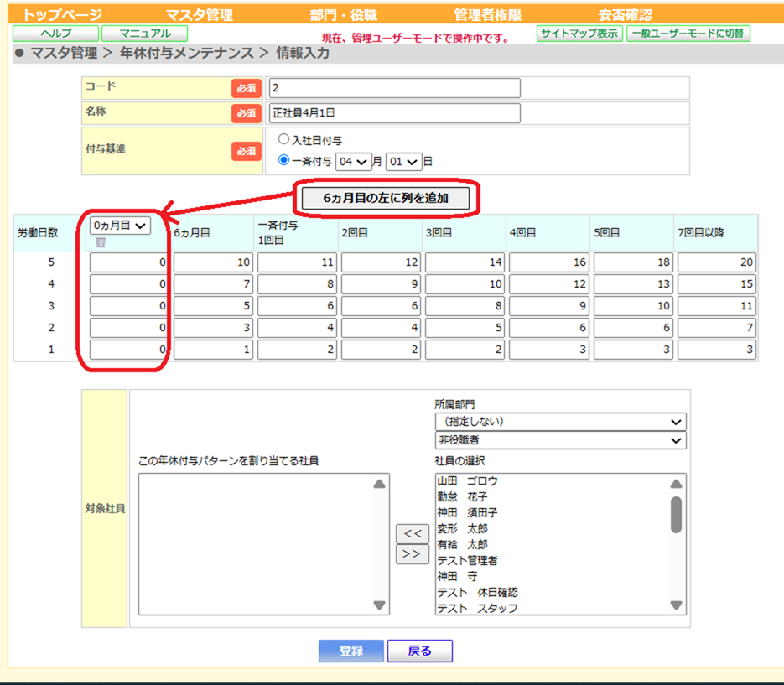Click scroll-down arrow of assigned employees list
Viewport: 784px width, 685px height.
pyautogui.click(x=379, y=605)
